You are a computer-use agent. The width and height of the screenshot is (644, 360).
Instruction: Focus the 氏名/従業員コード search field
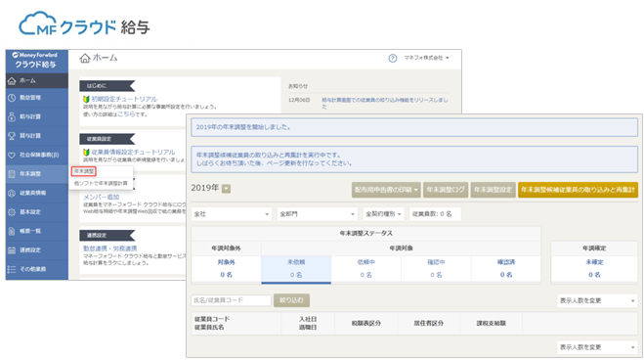click(x=232, y=300)
